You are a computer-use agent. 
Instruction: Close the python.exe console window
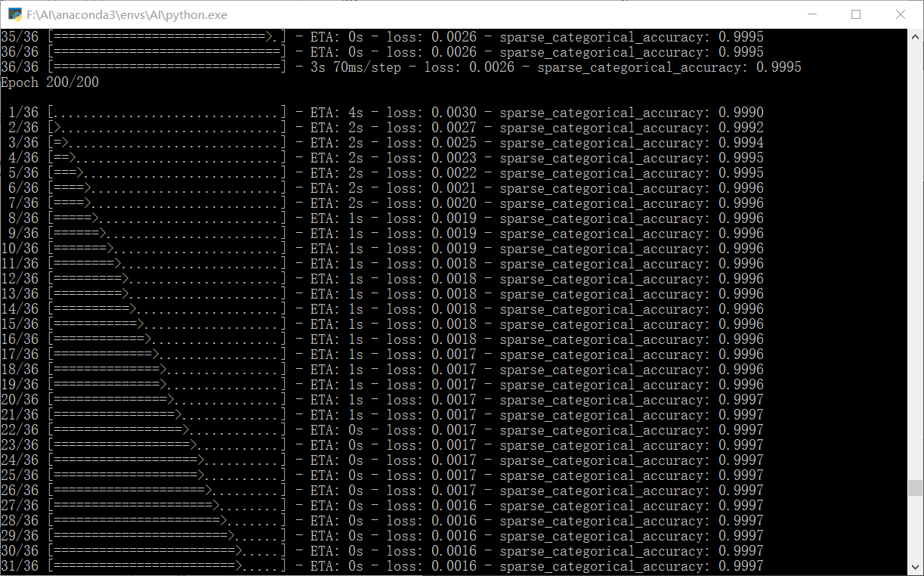click(x=901, y=14)
